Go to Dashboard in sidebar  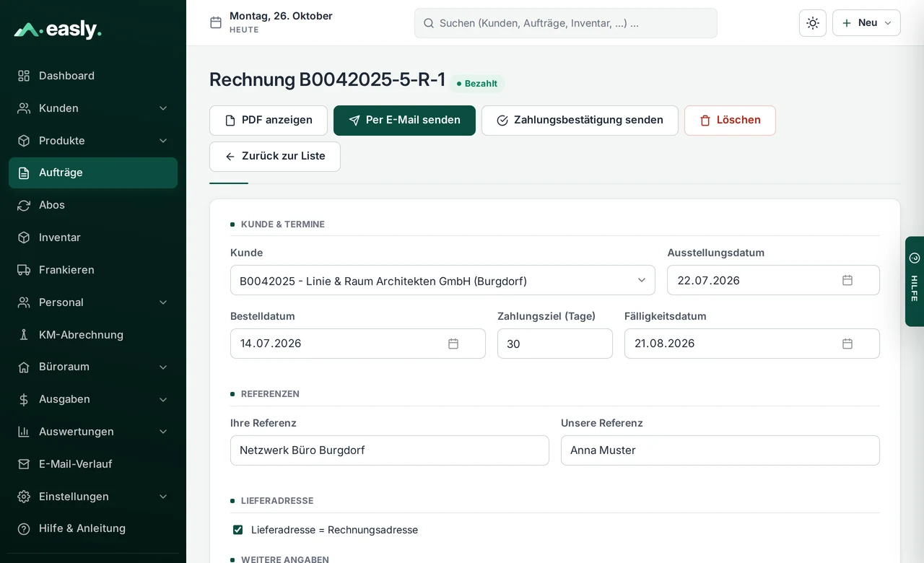pyautogui.click(x=93, y=76)
